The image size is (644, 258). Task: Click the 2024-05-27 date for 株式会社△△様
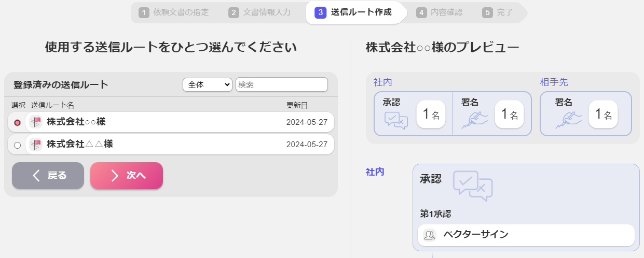307,145
